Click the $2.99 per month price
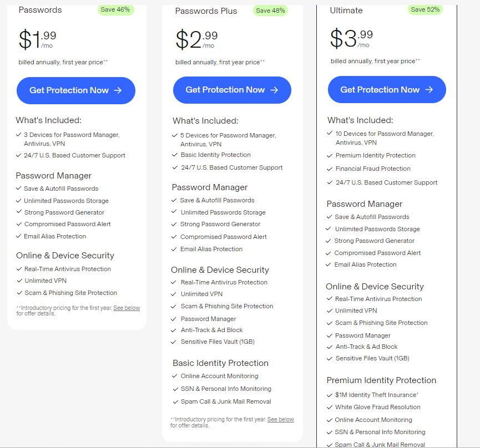 click(x=196, y=39)
